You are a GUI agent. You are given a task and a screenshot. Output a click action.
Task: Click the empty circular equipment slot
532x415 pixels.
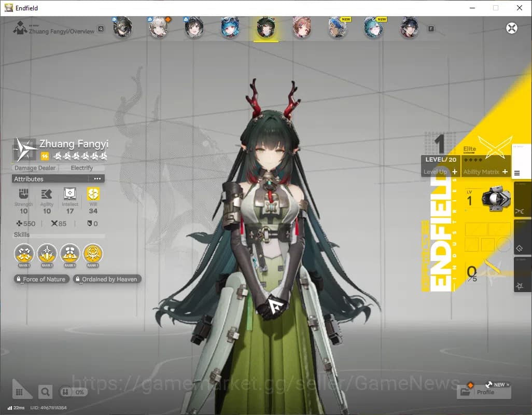(x=503, y=244)
